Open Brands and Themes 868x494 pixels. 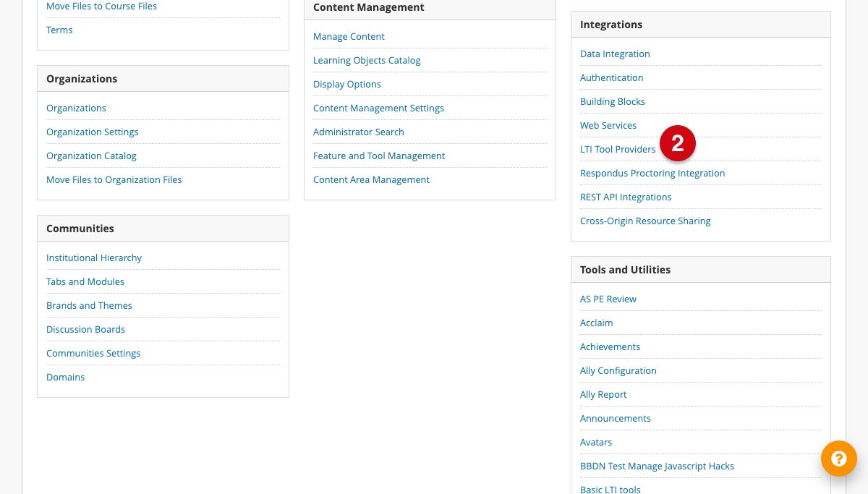pyautogui.click(x=89, y=305)
